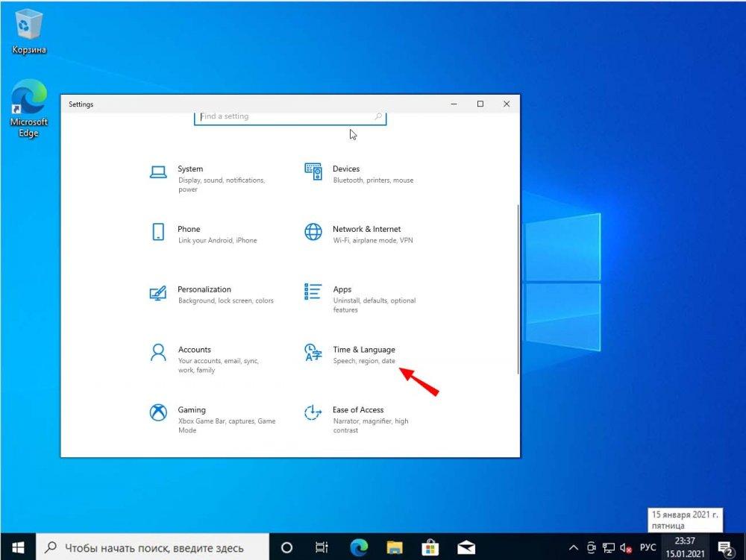The width and height of the screenshot is (746, 560).
Task: Click the taskbar clock showing 23:37
Action: 685,547
